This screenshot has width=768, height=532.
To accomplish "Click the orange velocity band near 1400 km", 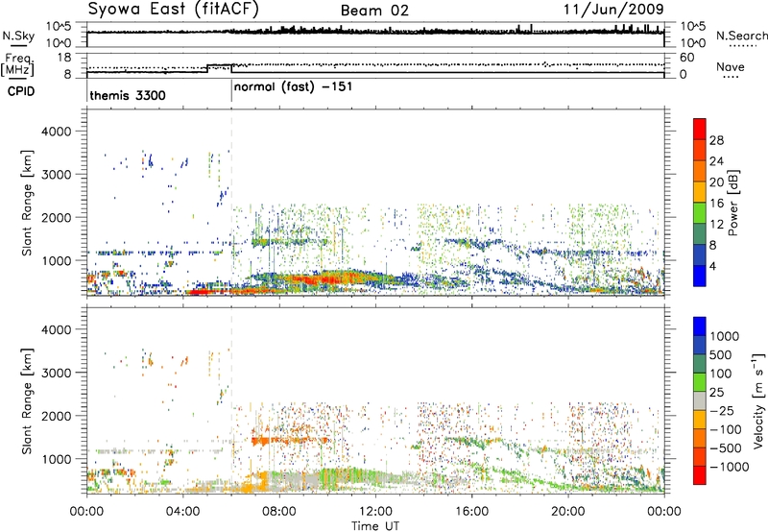I will [289, 441].
